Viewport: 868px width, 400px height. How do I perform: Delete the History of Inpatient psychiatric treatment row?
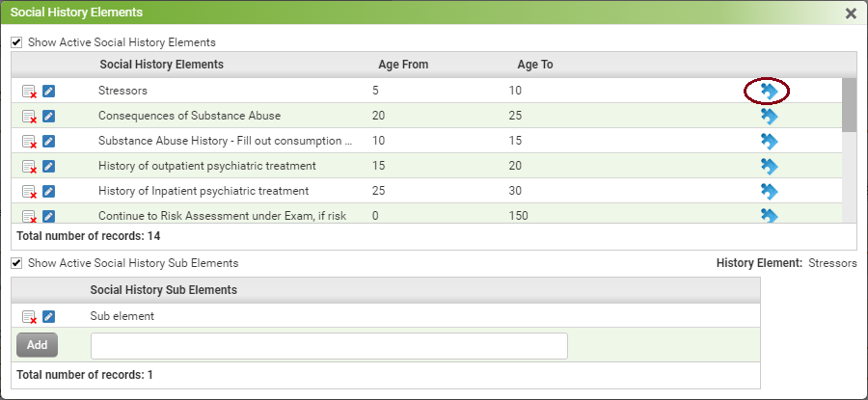pos(29,192)
